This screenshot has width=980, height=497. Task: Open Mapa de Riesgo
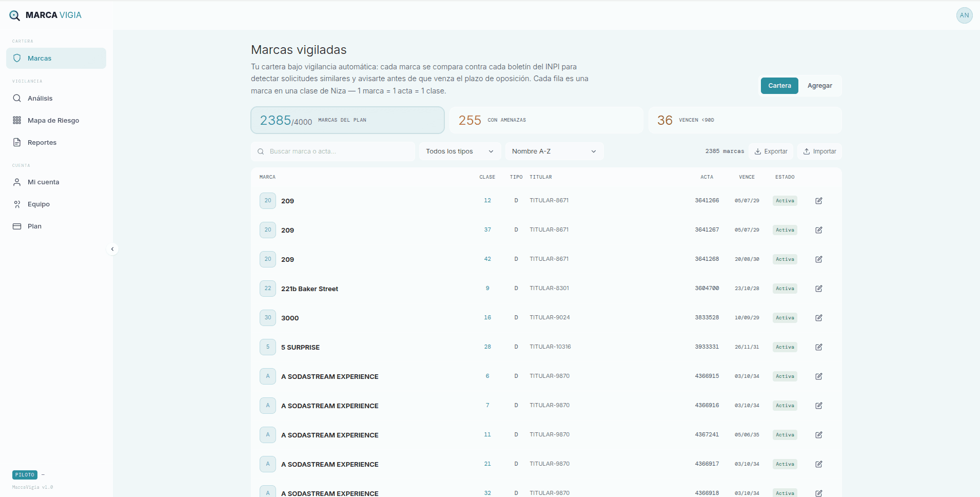56,121
